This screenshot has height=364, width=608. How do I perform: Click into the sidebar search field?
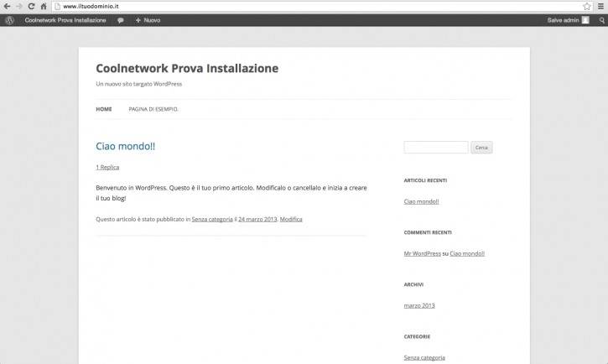click(x=436, y=148)
